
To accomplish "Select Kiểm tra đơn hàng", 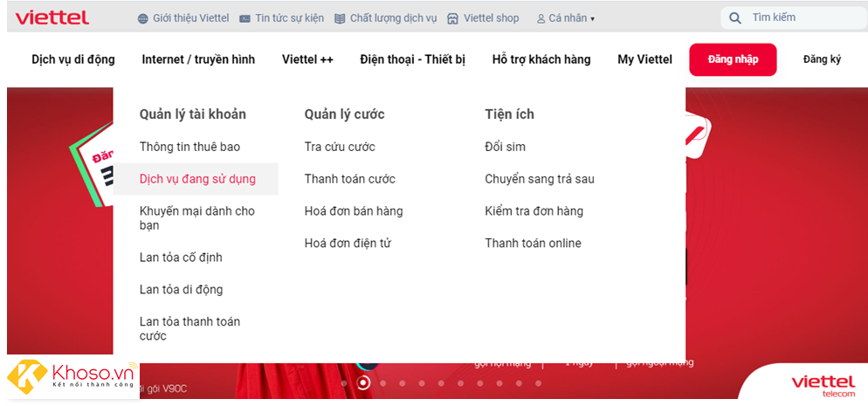I will point(534,210).
